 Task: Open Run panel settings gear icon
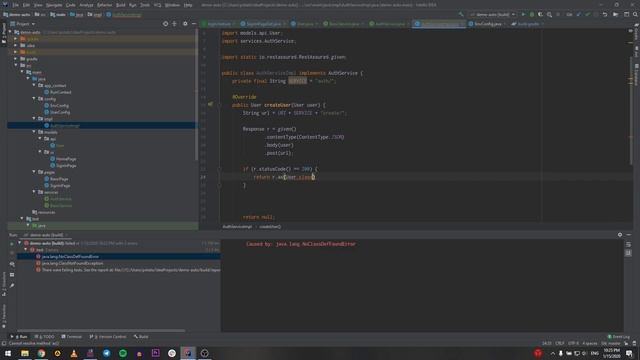620,235
